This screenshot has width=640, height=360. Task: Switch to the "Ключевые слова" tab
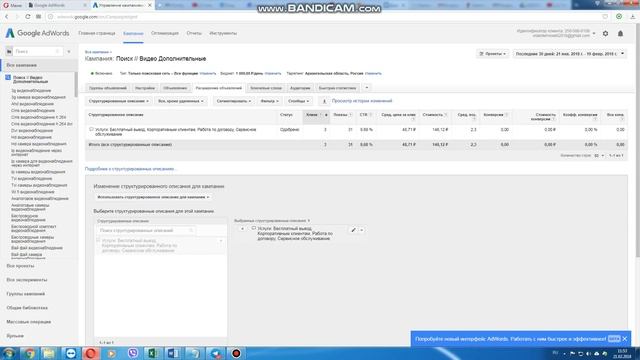tap(266, 88)
